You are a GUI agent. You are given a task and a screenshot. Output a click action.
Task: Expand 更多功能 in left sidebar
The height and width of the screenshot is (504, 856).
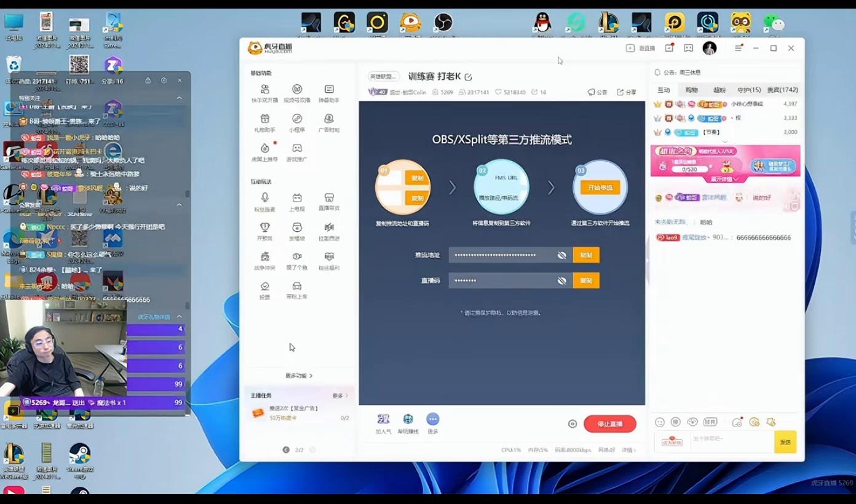click(x=299, y=376)
